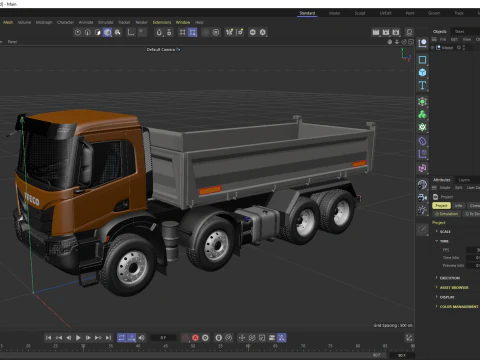
Task: Go to start of timeline
Action: (x=49, y=338)
